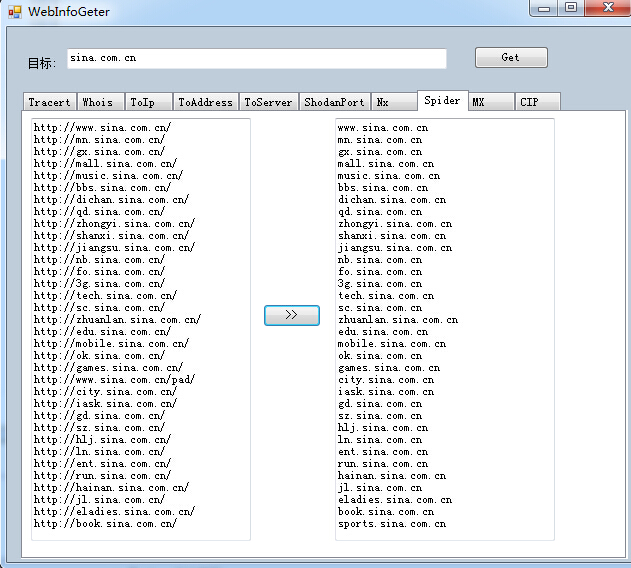
Task: Click the WebInfoGeter app icon in title bar
Action: click(14, 12)
